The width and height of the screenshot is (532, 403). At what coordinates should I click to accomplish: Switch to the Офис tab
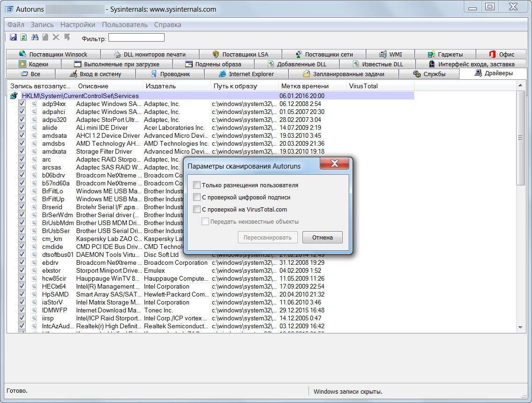(502, 54)
